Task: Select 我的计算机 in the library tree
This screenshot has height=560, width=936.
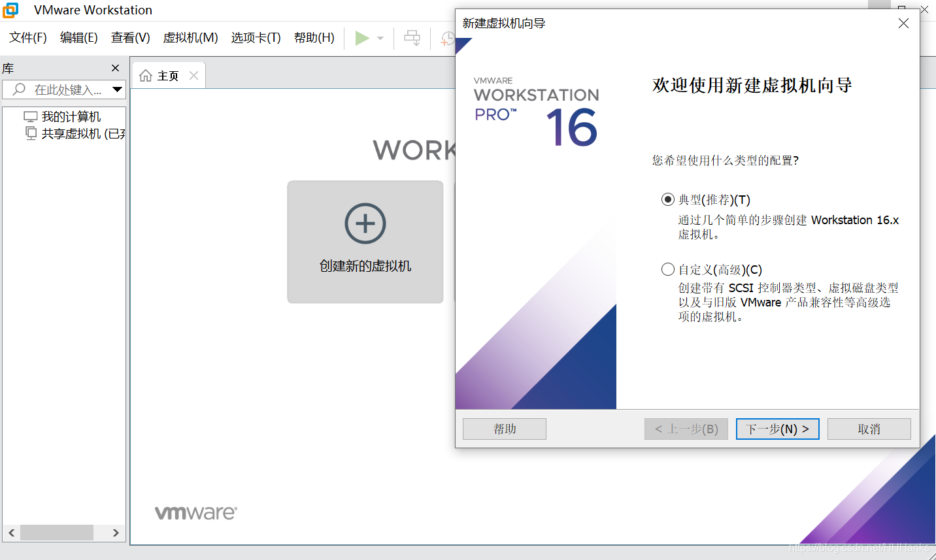Action: 62,116
